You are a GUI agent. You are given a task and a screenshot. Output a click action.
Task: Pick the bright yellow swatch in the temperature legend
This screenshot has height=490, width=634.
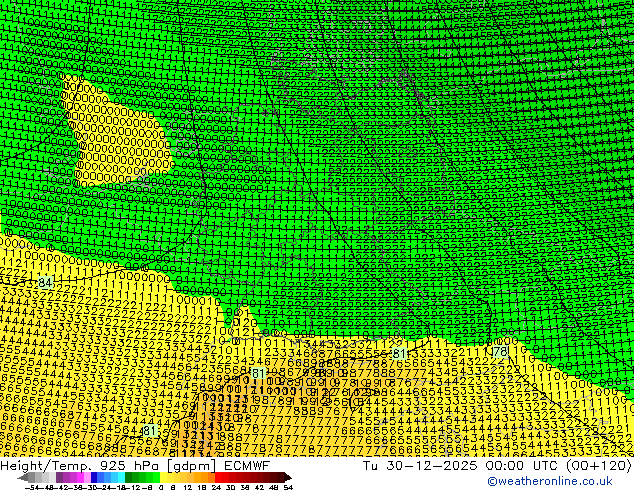163,477
